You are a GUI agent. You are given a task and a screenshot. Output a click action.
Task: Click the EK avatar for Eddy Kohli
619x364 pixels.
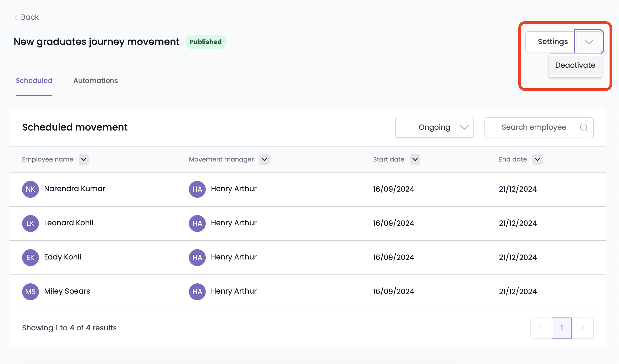pos(30,257)
